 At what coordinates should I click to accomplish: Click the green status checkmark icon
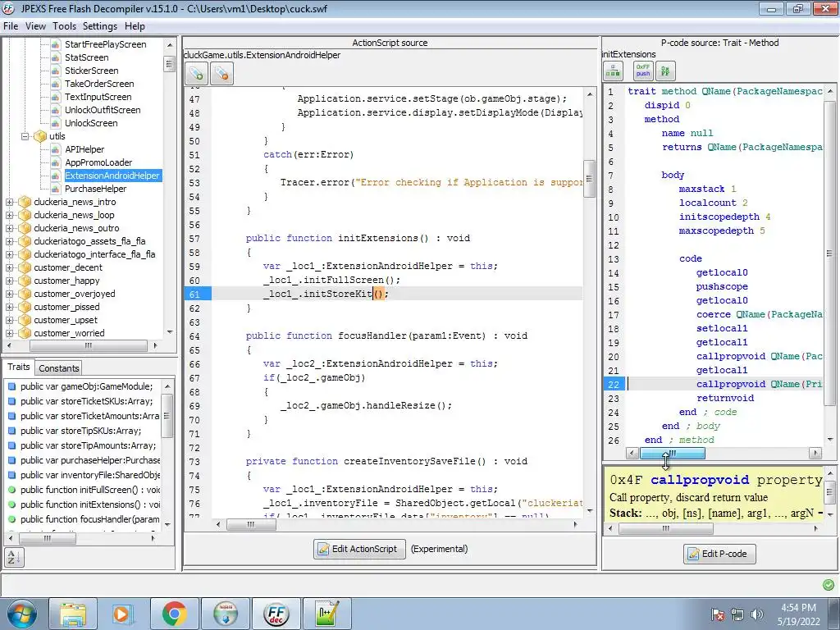[828, 585]
